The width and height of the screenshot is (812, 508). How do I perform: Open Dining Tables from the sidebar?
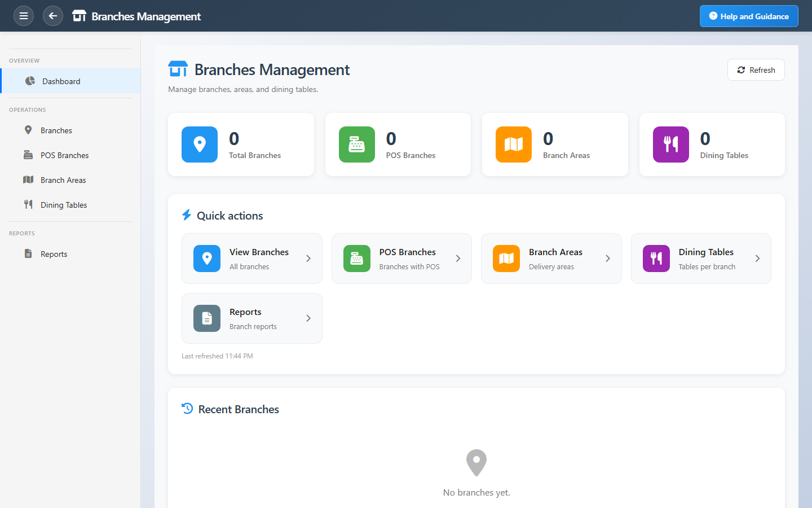pyautogui.click(x=70, y=205)
